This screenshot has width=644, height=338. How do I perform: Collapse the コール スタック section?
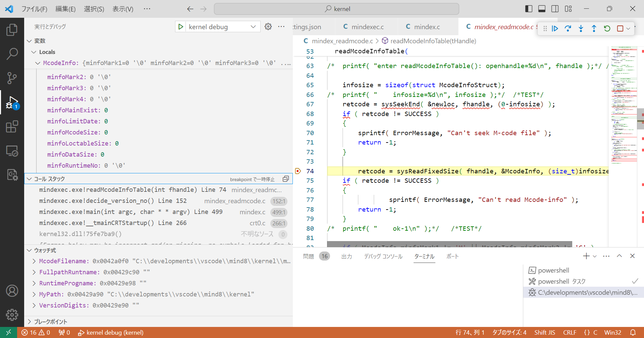click(x=29, y=179)
